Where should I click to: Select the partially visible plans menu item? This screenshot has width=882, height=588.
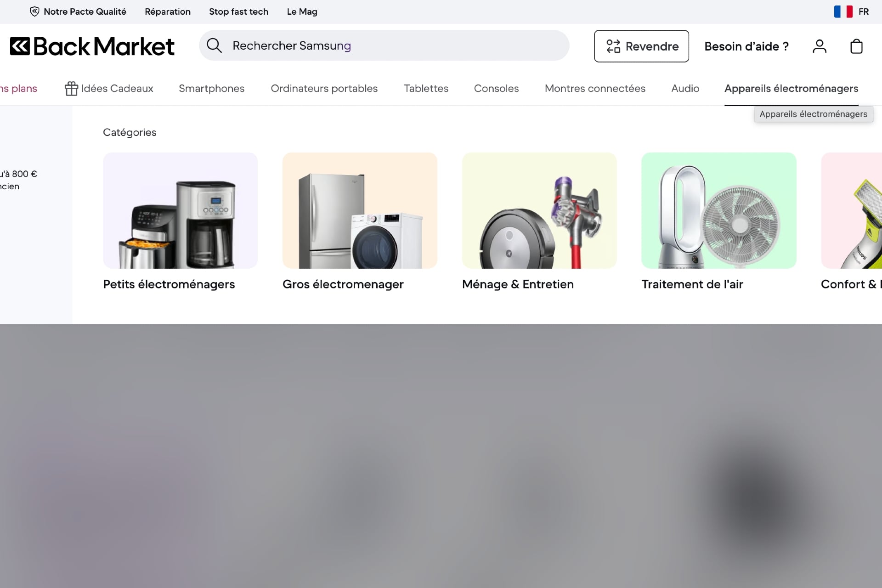(x=18, y=88)
